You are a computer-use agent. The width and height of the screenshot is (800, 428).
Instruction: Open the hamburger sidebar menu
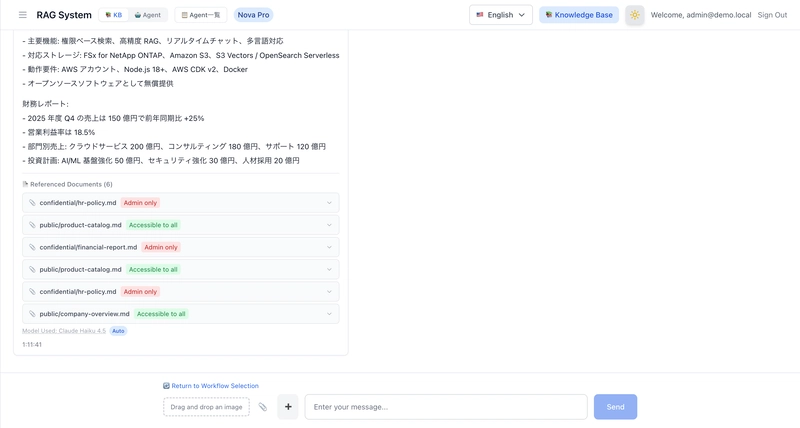23,15
